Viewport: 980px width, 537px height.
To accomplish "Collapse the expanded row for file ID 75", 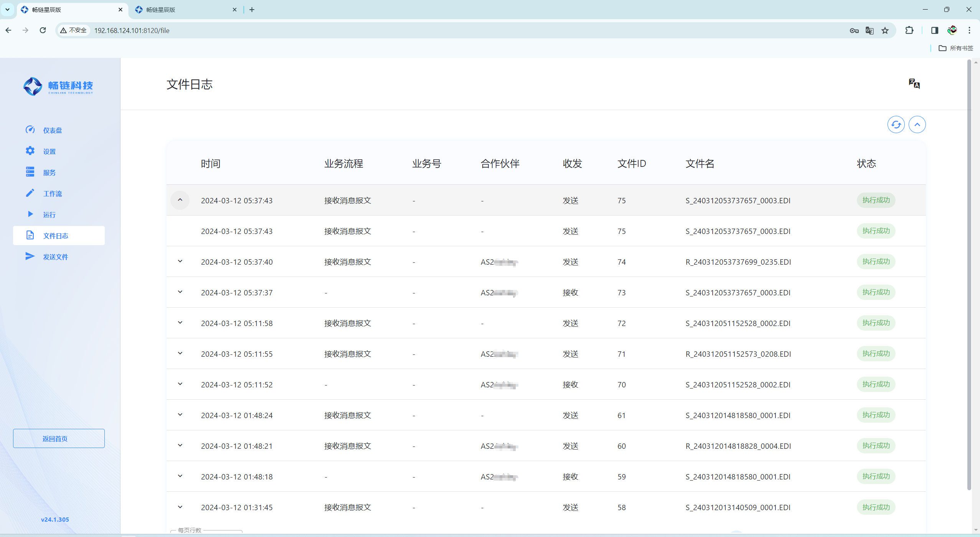I will click(180, 200).
